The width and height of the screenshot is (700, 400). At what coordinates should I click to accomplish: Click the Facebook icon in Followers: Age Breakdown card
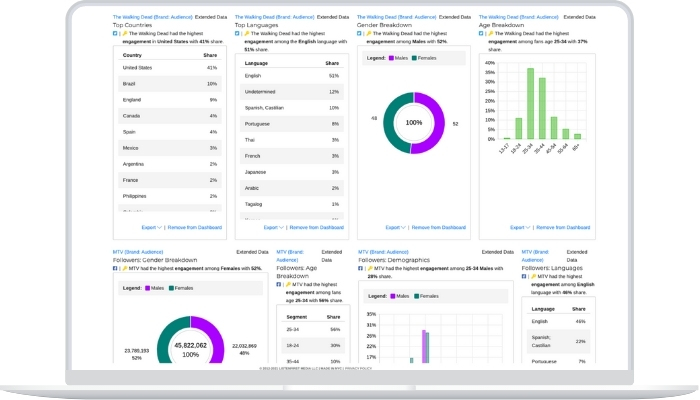tap(279, 284)
